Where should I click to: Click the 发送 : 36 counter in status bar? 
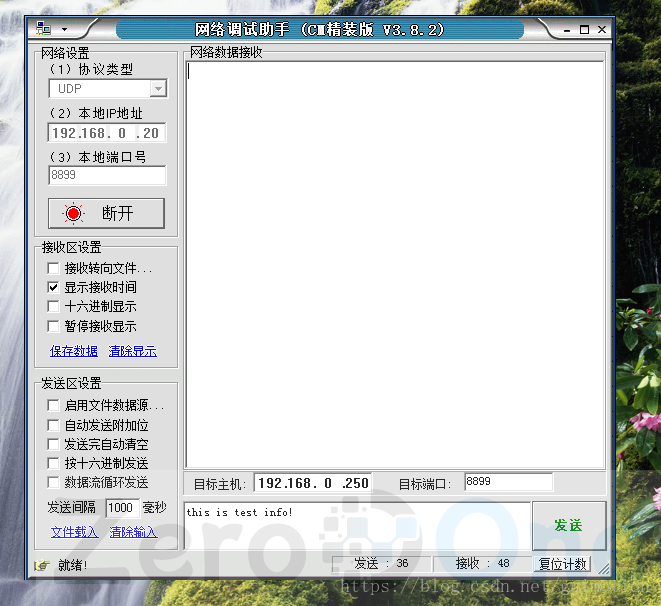[382, 563]
